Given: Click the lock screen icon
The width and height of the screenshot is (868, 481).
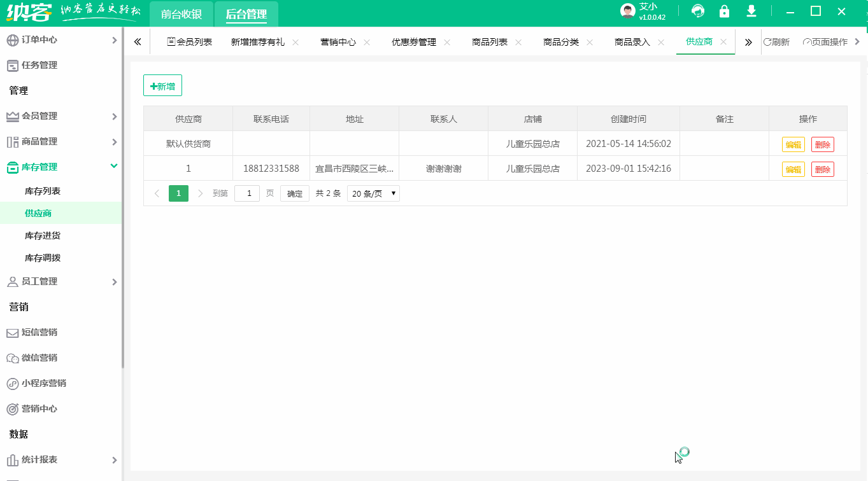Looking at the screenshot, I should (x=725, y=11).
